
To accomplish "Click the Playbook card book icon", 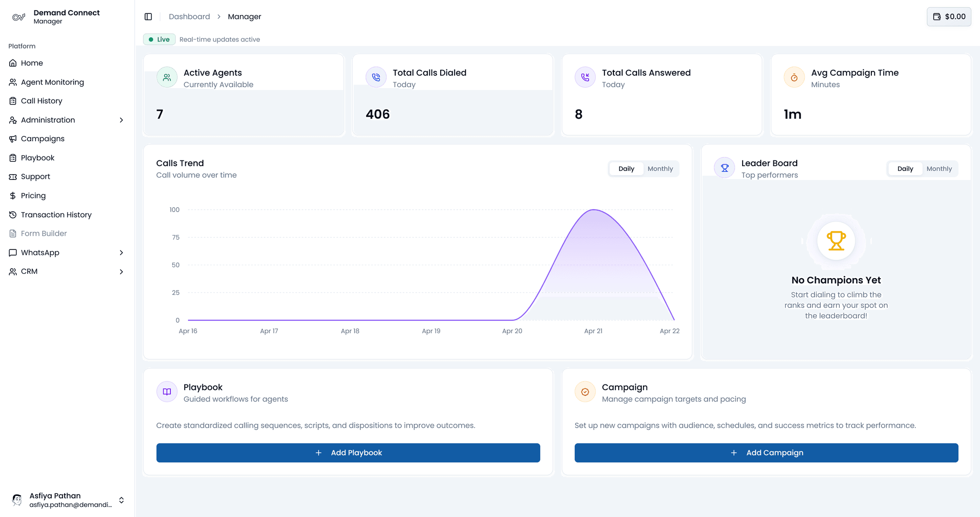I will (x=167, y=392).
